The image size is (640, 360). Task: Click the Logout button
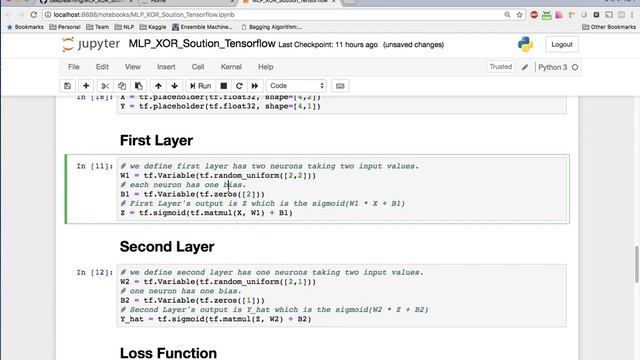pos(562,44)
